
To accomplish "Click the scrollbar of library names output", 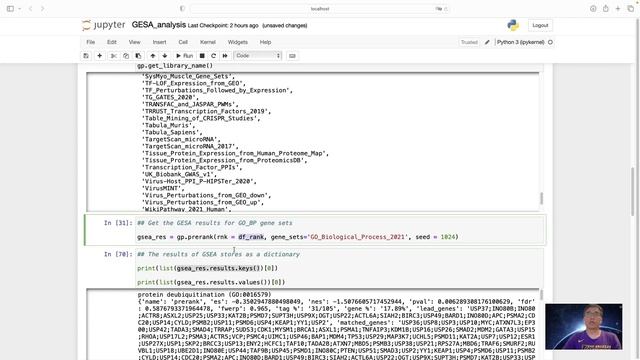I will 541,198.
